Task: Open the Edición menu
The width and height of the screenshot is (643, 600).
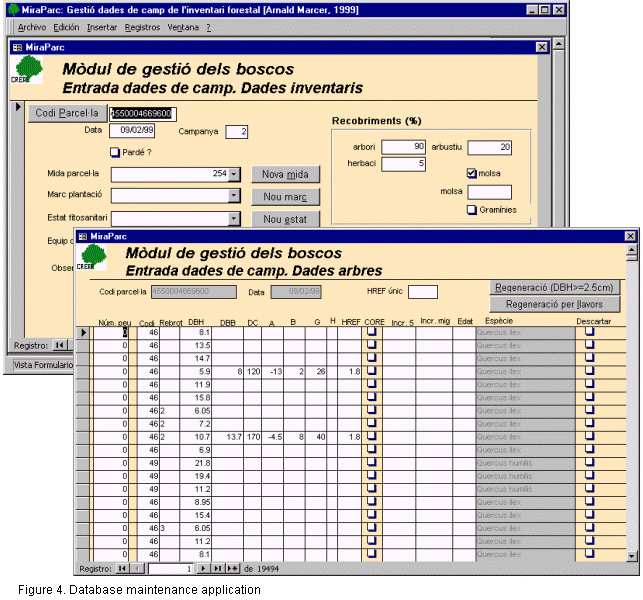Action: 66,27
